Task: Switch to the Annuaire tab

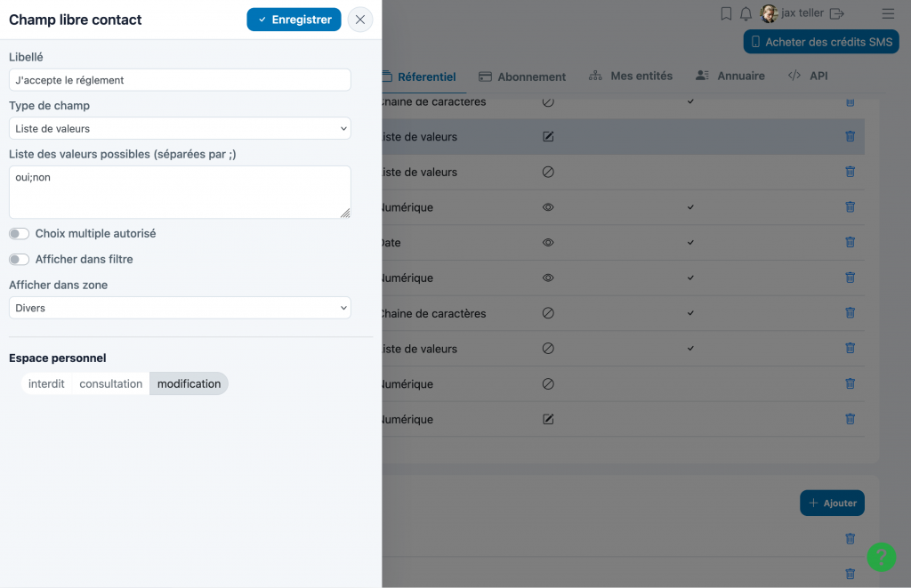Action: (x=730, y=77)
